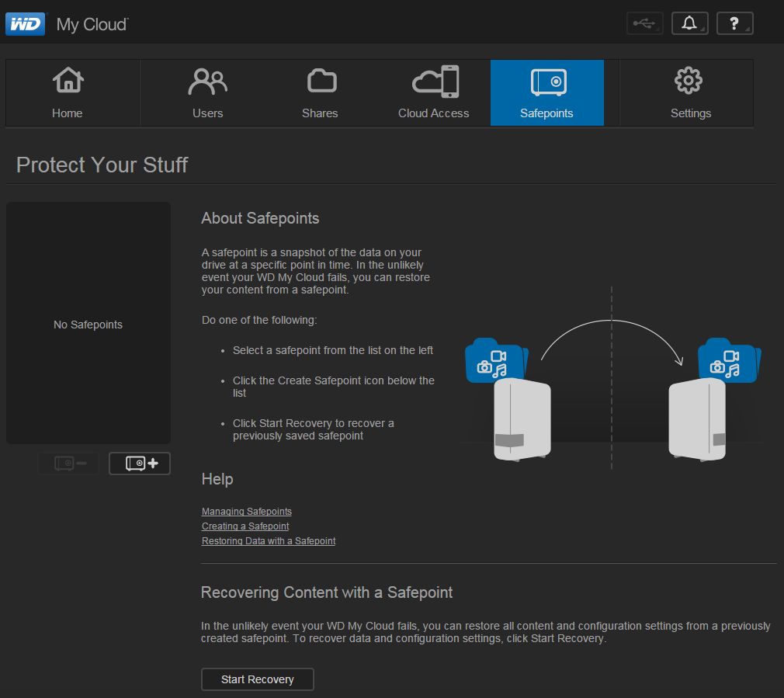
Task: Select the Safepoints tab
Action: (x=547, y=93)
